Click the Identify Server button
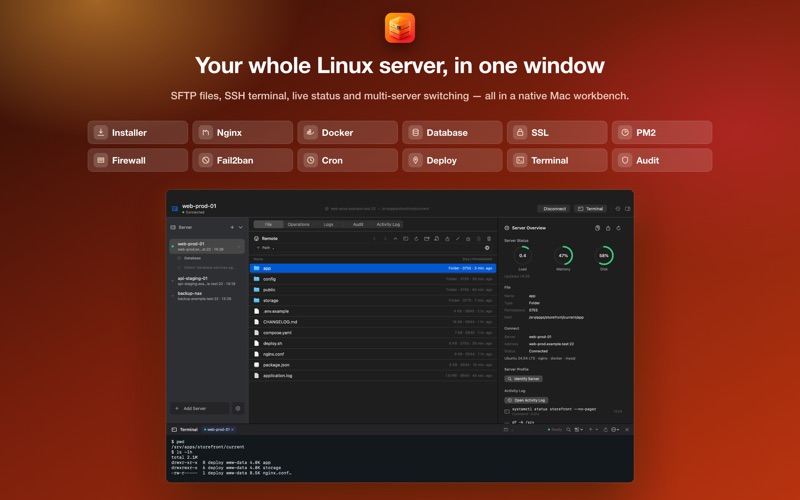Screen dimensions: 800x500 click(x=523, y=379)
